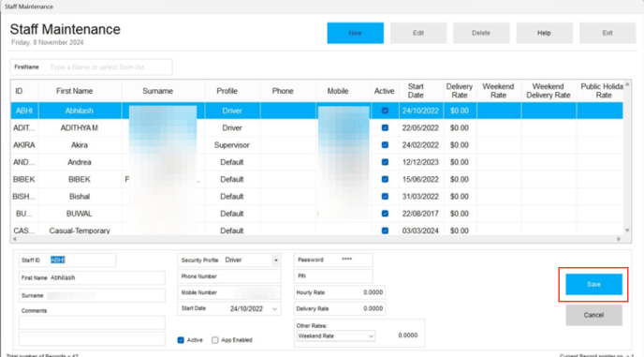Click the Surname input field

(x=92, y=295)
